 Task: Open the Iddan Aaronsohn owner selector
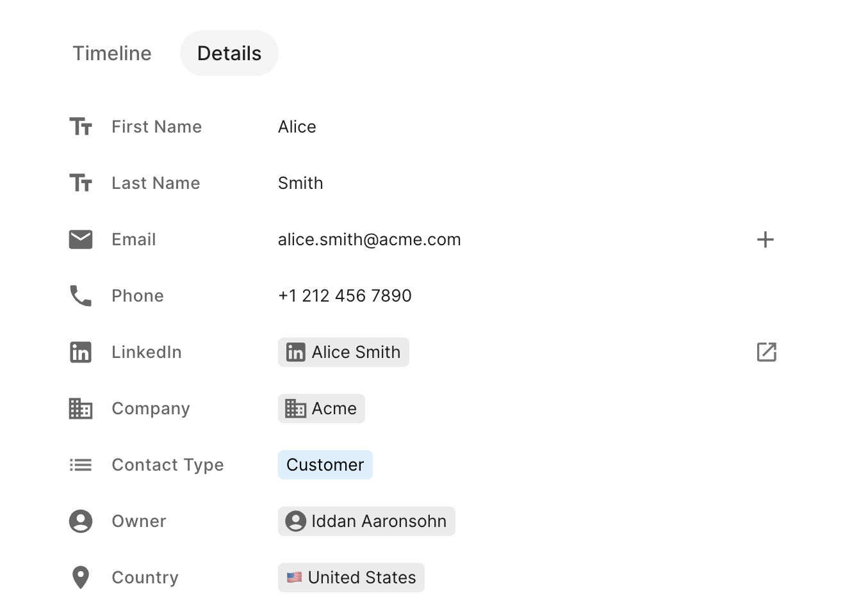366,521
